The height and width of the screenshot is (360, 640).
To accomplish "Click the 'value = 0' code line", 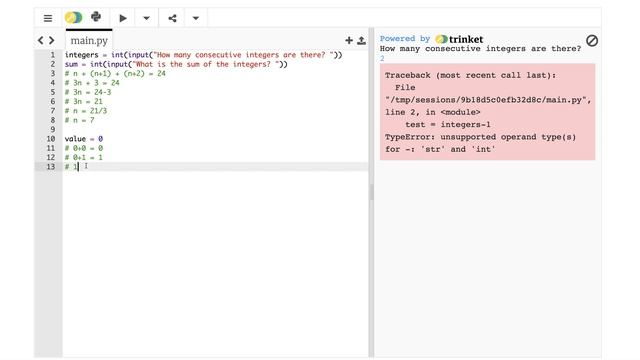I will pyautogui.click(x=84, y=139).
